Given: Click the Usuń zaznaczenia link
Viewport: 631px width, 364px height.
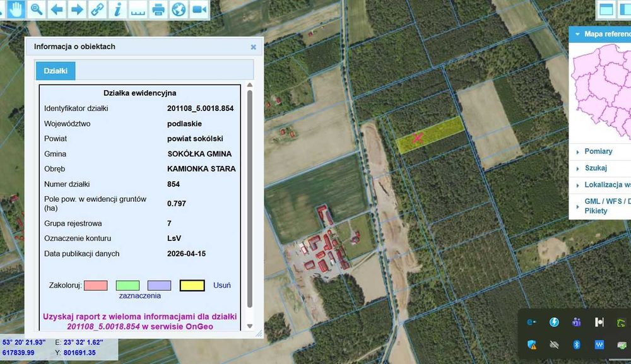Looking at the screenshot, I should tap(221, 285).
